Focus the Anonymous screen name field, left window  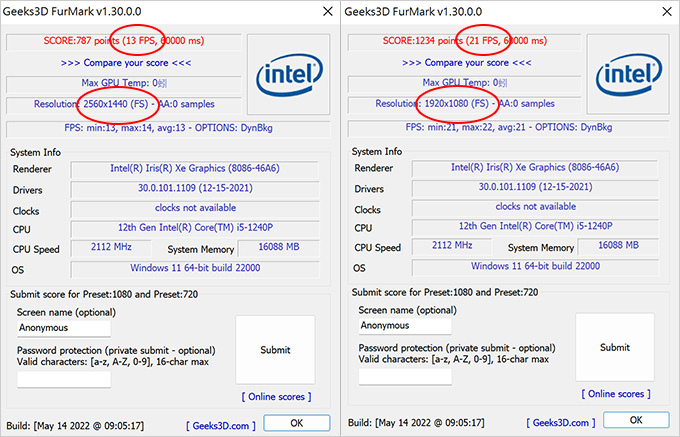coord(64,328)
